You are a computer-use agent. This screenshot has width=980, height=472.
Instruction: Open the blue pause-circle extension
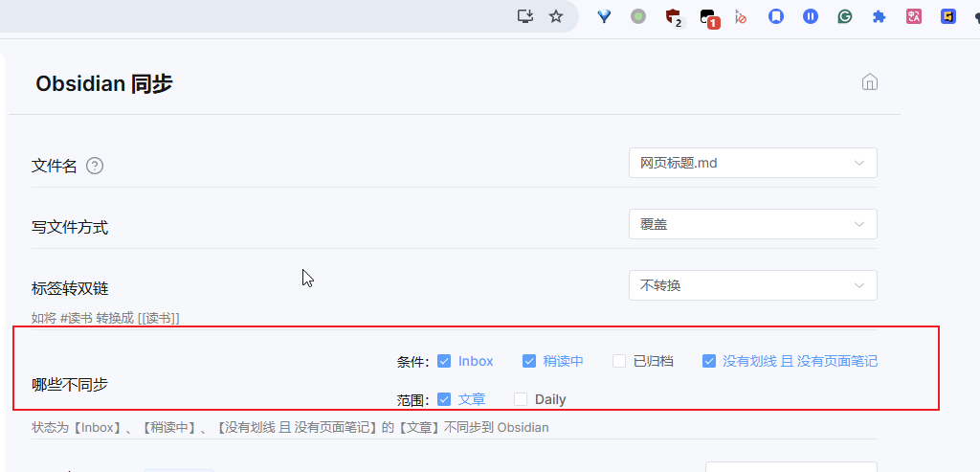[x=811, y=17]
